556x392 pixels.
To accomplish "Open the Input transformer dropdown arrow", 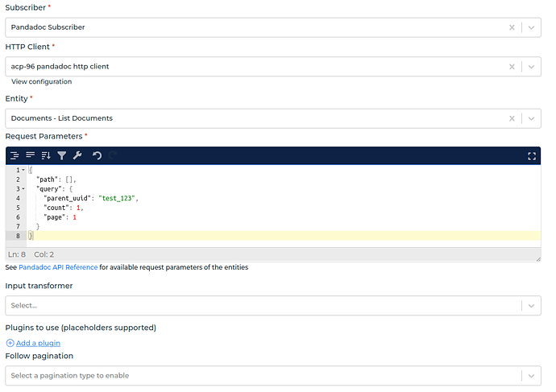I will point(531,306).
